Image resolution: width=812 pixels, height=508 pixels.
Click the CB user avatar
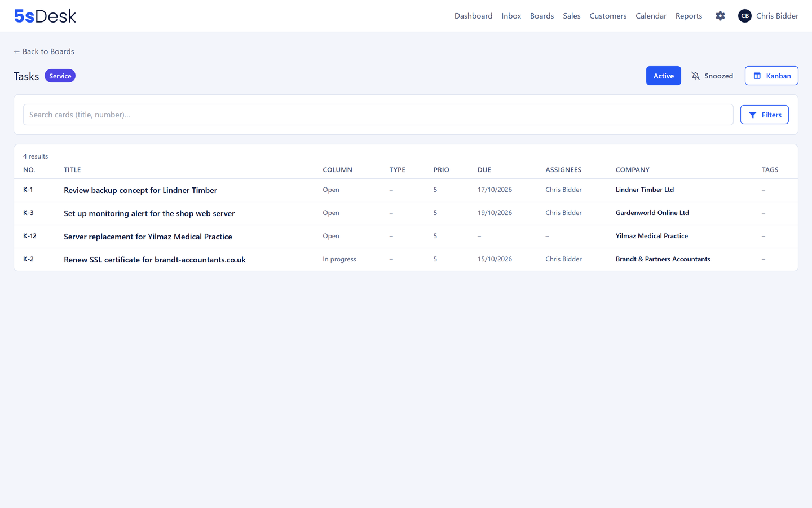tap(745, 16)
